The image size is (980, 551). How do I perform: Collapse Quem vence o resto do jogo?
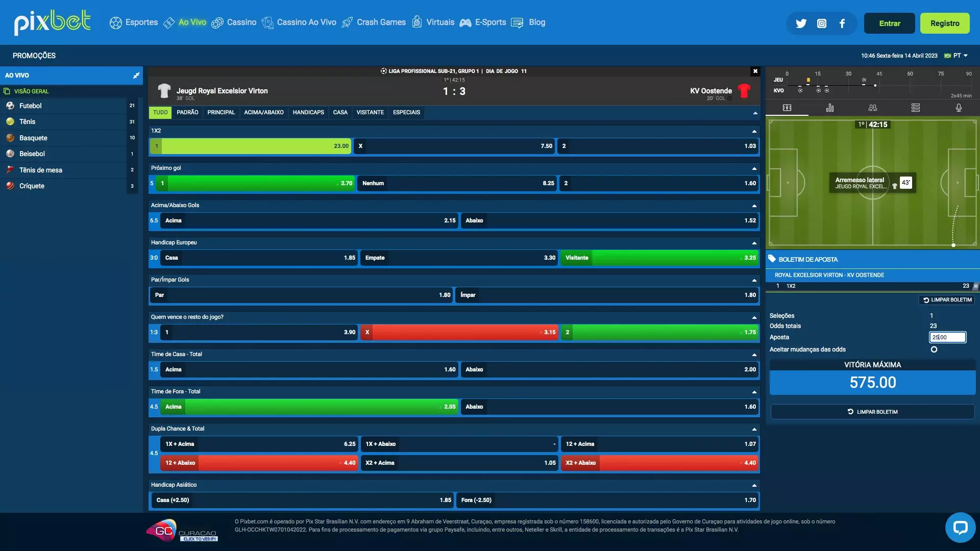[754, 317]
